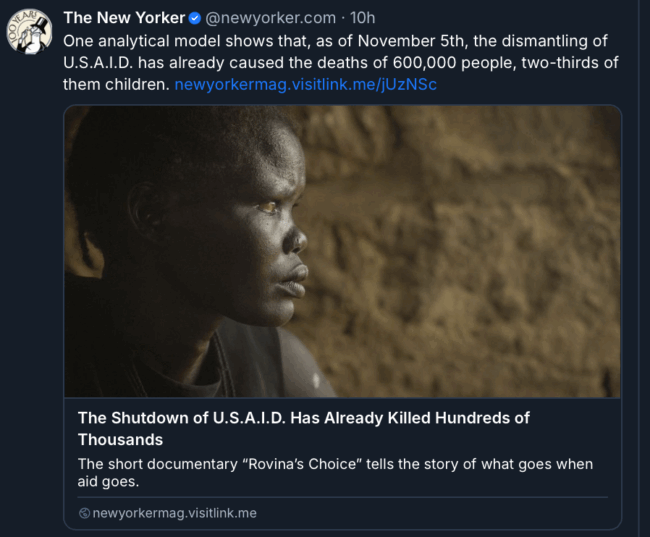Image resolution: width=650 pixels, height=537 pixels.
Task: Follow the newyorkermag.visitlink.me/jUzNSc link
Action: pyautogui.click(x=306, y=84)
